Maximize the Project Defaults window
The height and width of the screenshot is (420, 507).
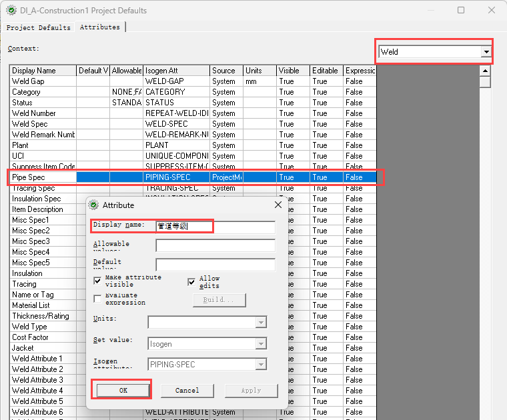[x=461, y=11]
